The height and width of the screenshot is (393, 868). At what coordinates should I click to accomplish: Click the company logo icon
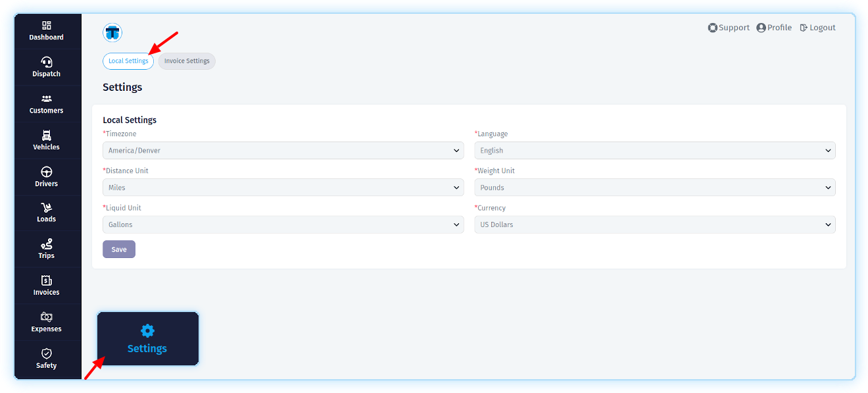[112, 32]
